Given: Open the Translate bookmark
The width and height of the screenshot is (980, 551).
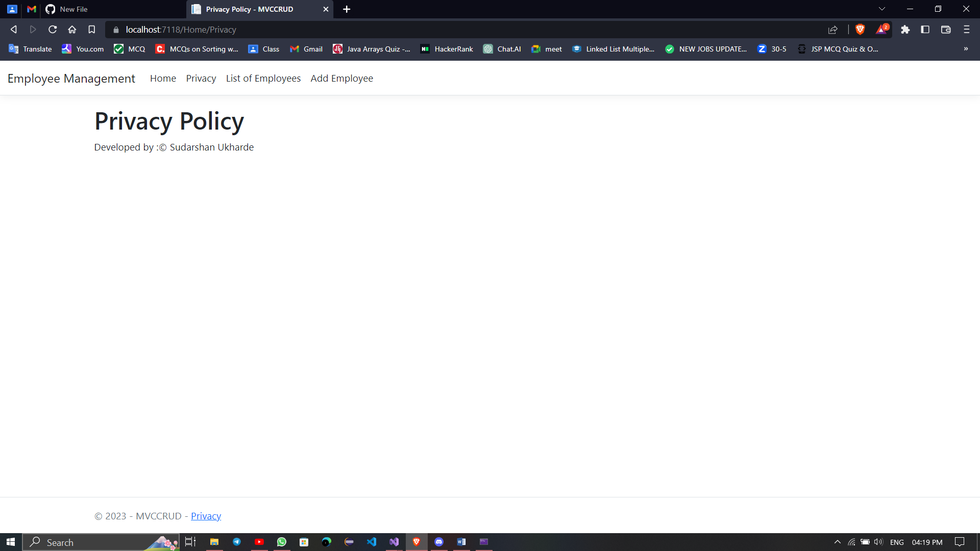Looking at the screenshot, I should click(31, 49).
